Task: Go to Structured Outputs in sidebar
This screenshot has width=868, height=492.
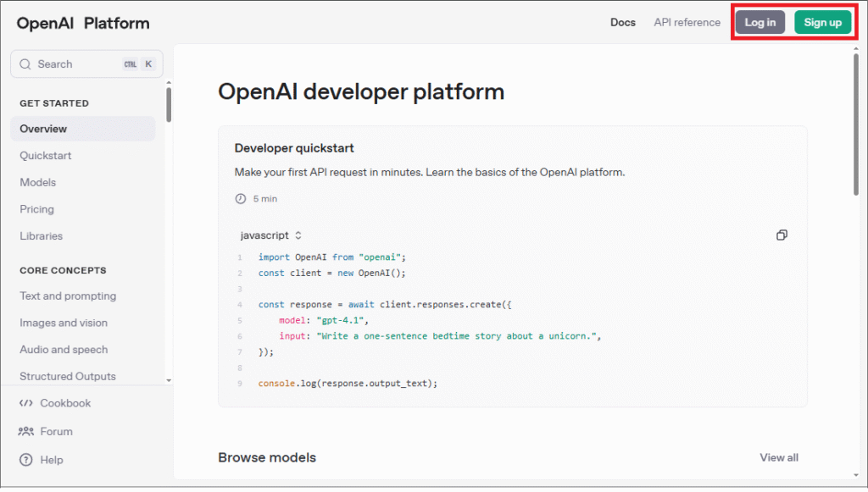Action: click(68, 377)
